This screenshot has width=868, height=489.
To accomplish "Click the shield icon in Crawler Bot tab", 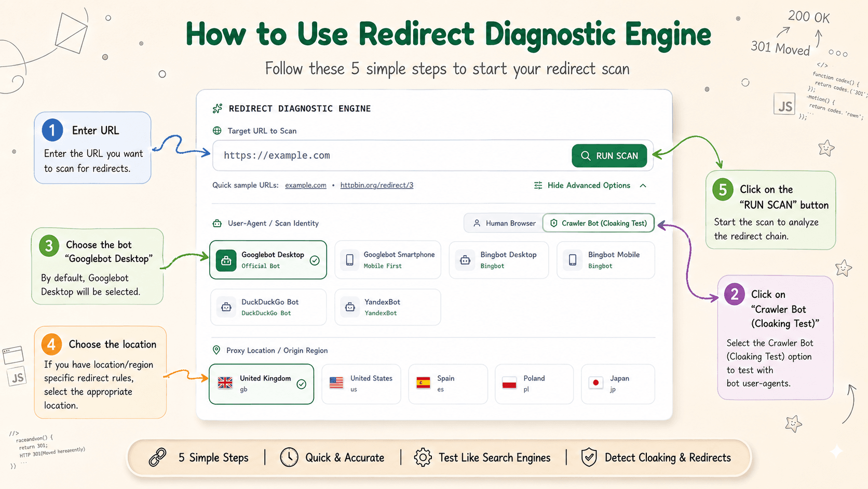I will click(x=554, y=223).
